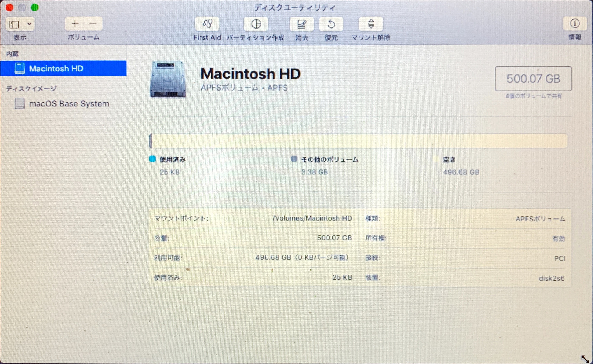The width and height of the screenshot is (593, 364).
Task: Click the 有効 ownership value
Action: (x=559, y=239)
